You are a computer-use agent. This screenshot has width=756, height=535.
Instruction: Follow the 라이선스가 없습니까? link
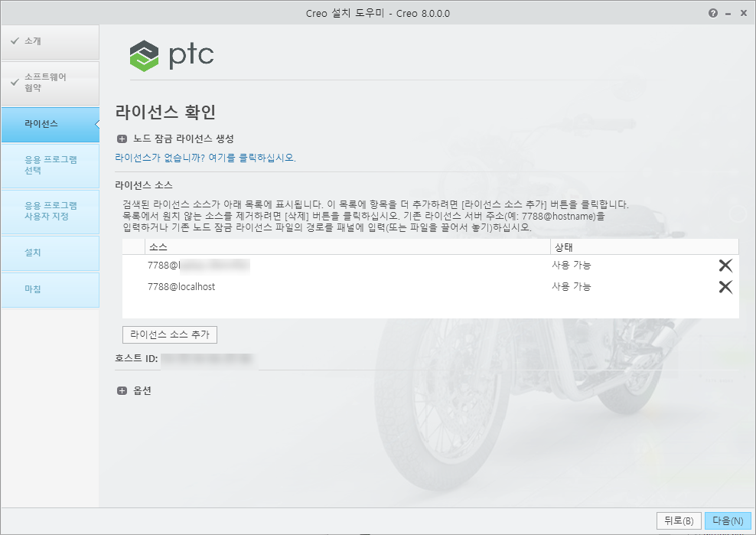205,158
